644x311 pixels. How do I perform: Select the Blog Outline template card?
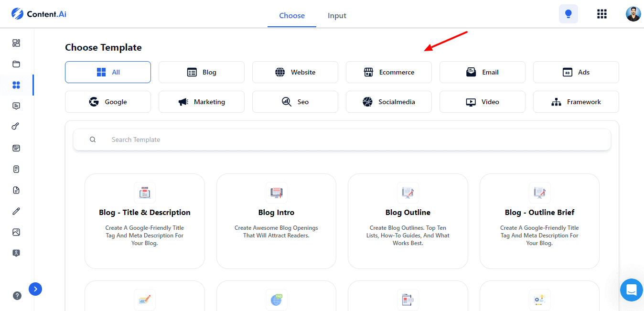coord(408,221)
